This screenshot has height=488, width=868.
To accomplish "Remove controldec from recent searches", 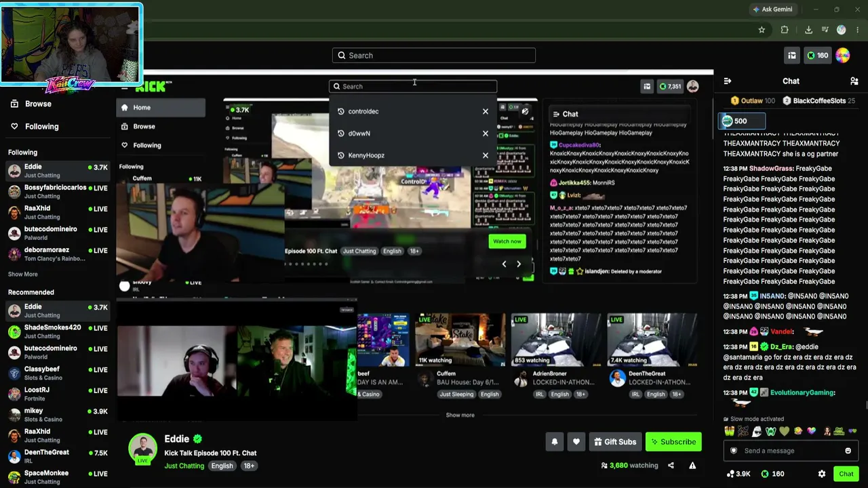I will click(x=486, y=111).
